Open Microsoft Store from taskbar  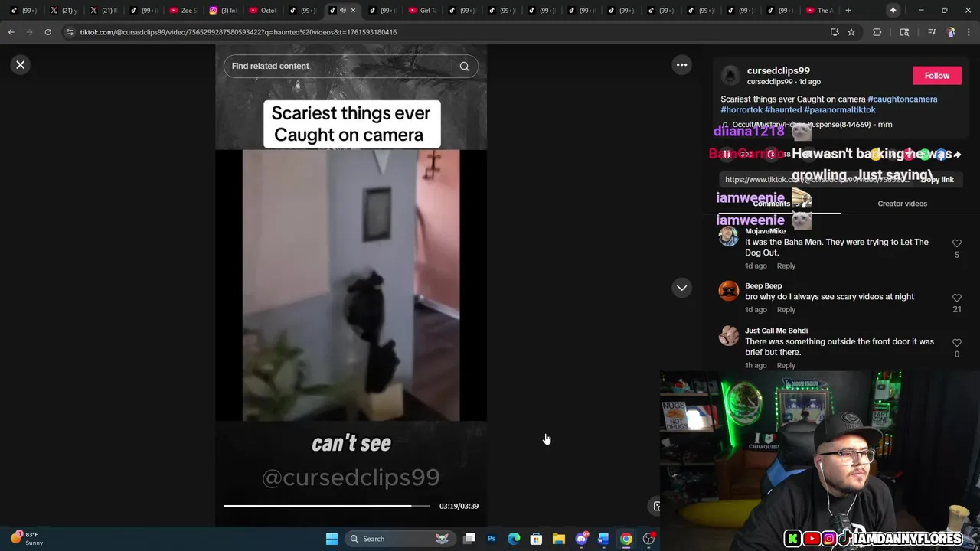(x=536, y=539)
